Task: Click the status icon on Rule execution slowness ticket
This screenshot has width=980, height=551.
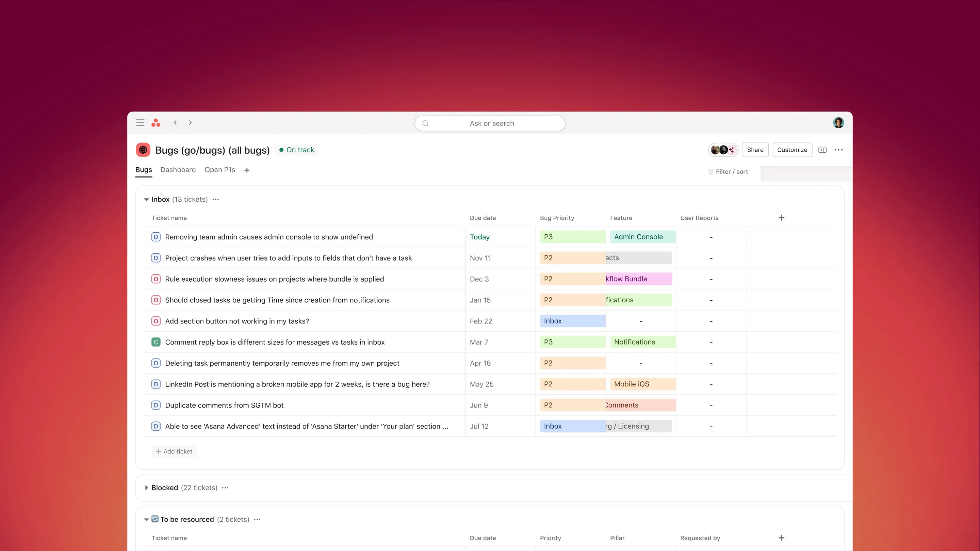Action: click(156, 279)
